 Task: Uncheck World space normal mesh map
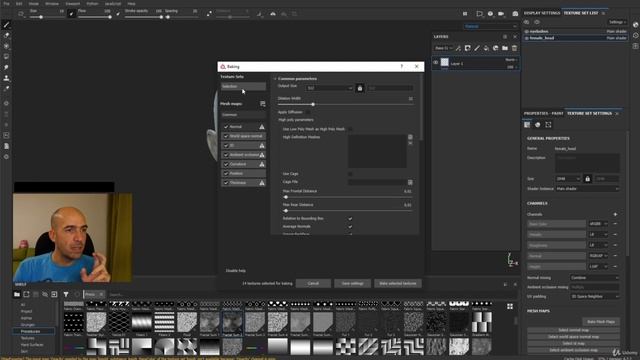[226, 136]
